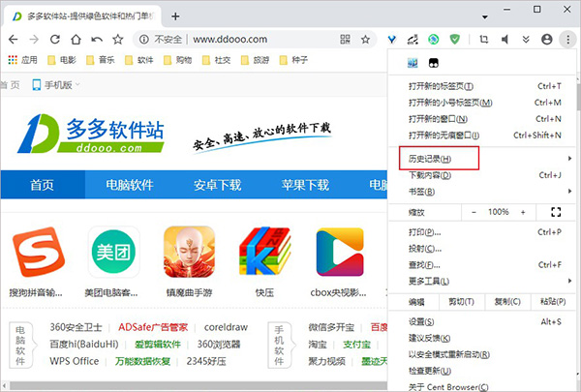Expand hidden extensions double chevron

point(526,40)
